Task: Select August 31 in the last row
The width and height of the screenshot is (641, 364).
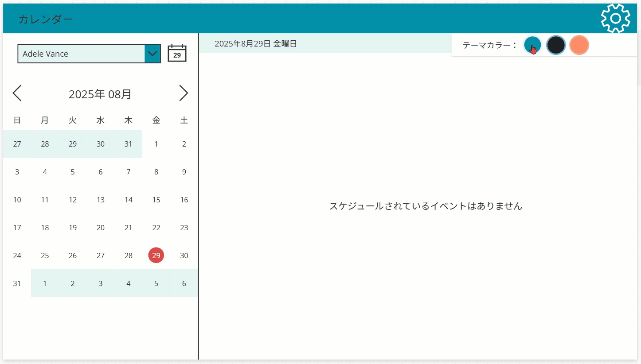Action: [x=17, y=283]
